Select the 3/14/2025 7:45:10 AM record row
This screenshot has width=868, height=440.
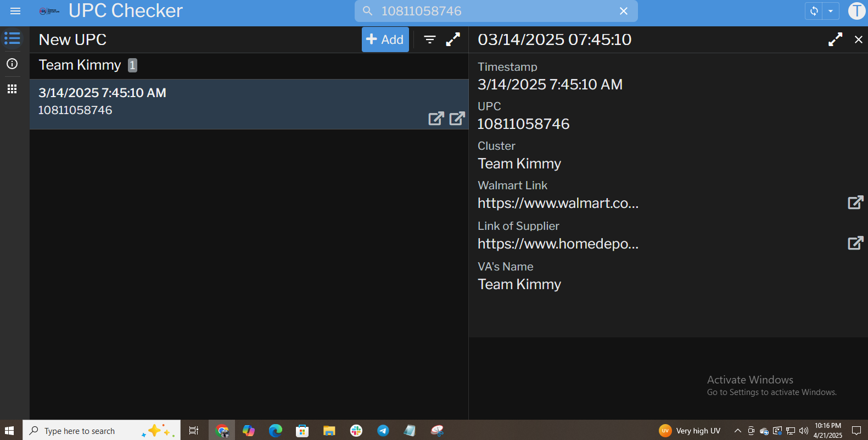click(x=220, y=102)
